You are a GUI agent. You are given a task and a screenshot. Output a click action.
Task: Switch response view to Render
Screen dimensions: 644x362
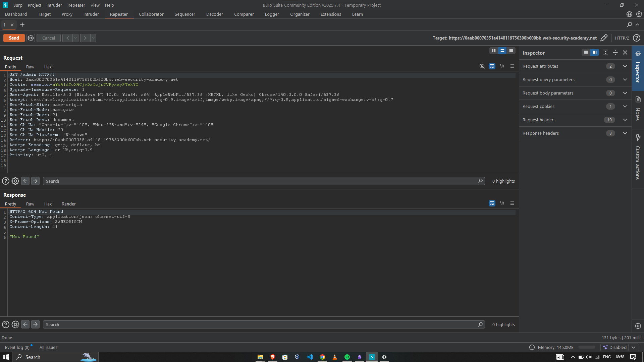[69, 204]
